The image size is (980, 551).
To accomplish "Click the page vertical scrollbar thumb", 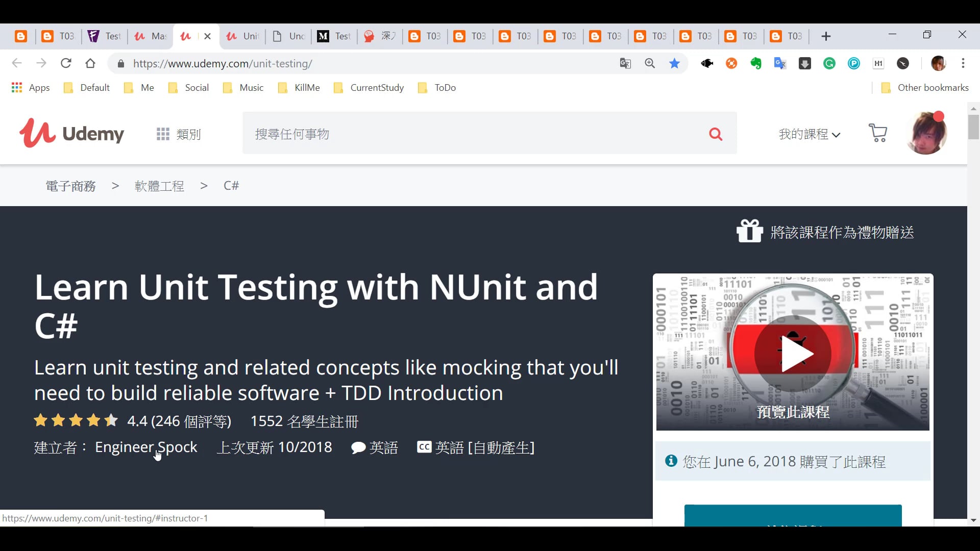I will (973, 127).
